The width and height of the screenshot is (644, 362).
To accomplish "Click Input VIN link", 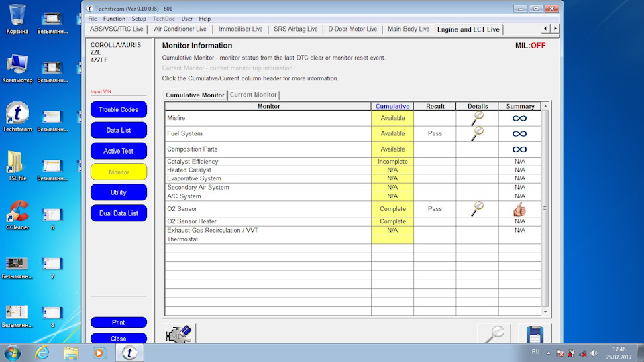I will click(x=101, y=91).
